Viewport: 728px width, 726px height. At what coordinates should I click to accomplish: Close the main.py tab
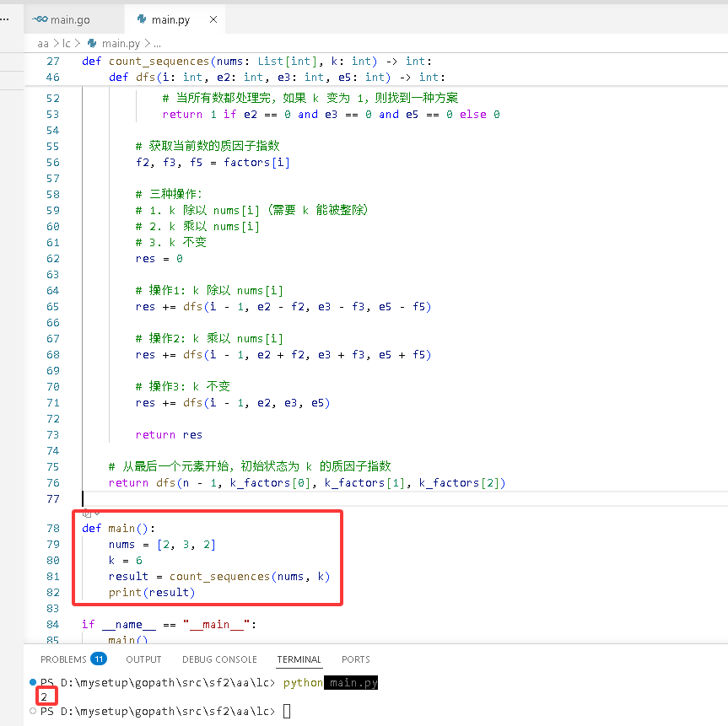pyautogui.click(x=213, y=19)
